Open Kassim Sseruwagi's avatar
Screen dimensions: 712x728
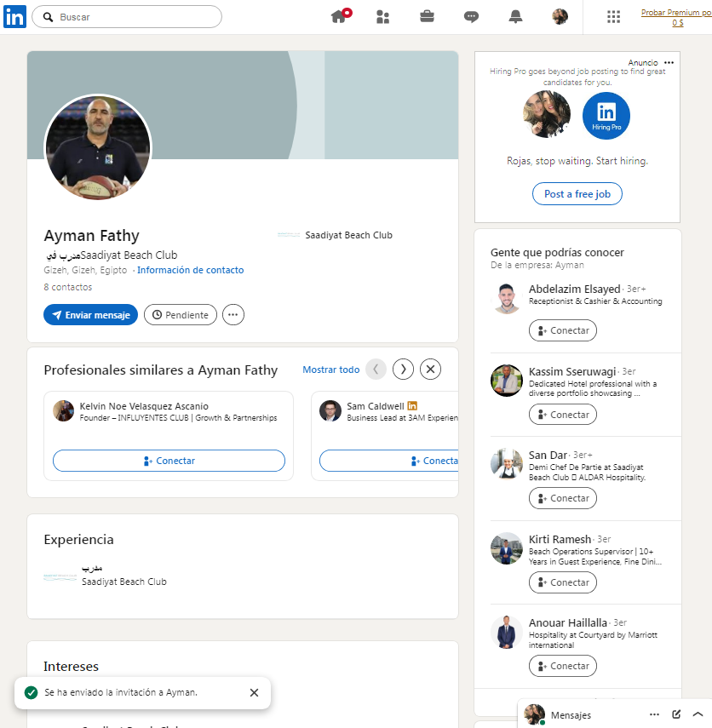pos(506,381)
